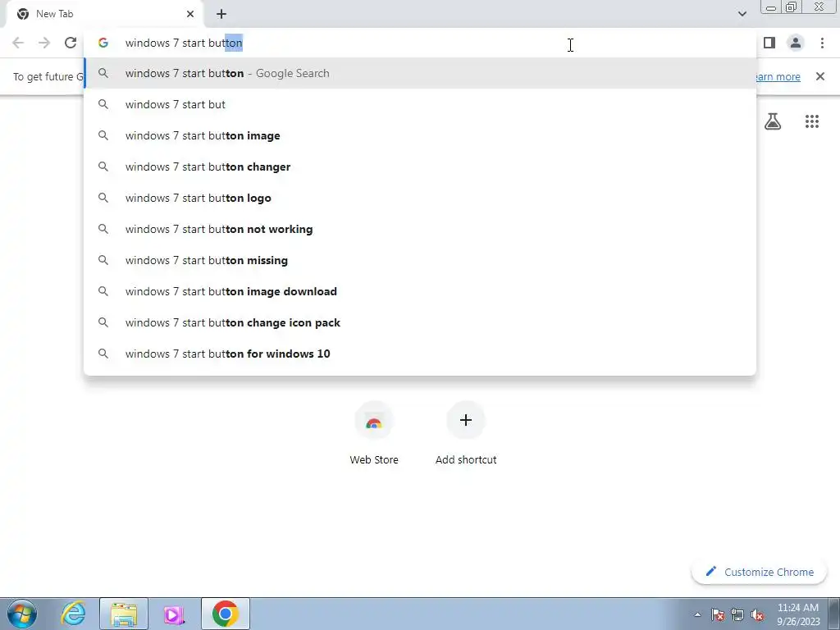Screen dimensions: 840x630
Task: Open the media player taskbar icon
Action: [x=174, y=614]
